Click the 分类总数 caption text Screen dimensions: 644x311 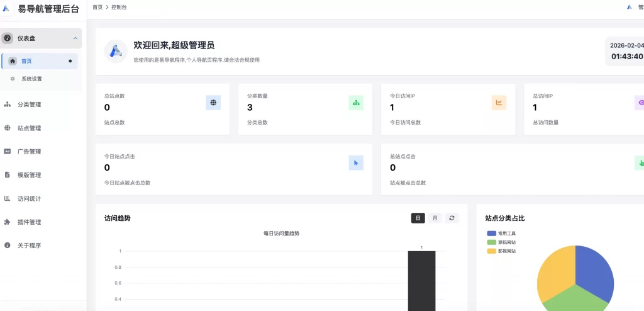[x=257, y=123]
